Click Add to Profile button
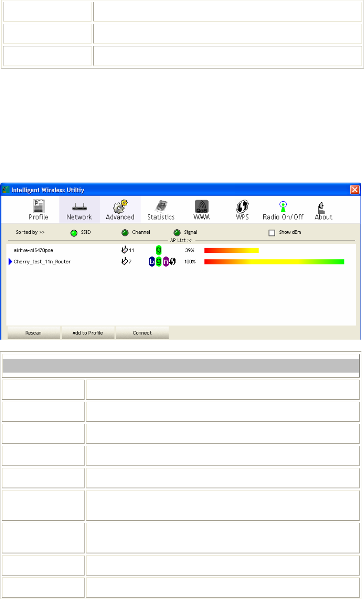Viewport: 364px width, 599px height. (x=88, y=333)
